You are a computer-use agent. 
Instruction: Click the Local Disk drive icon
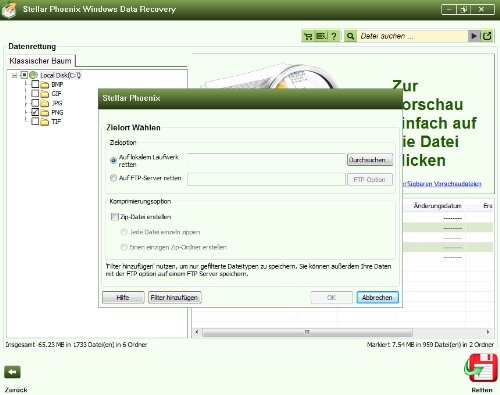[33, 75]
